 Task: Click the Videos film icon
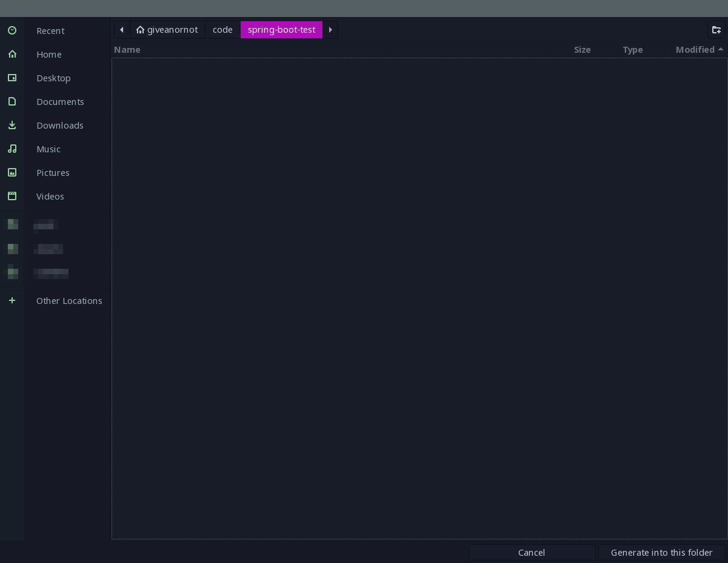pos(12,196)
